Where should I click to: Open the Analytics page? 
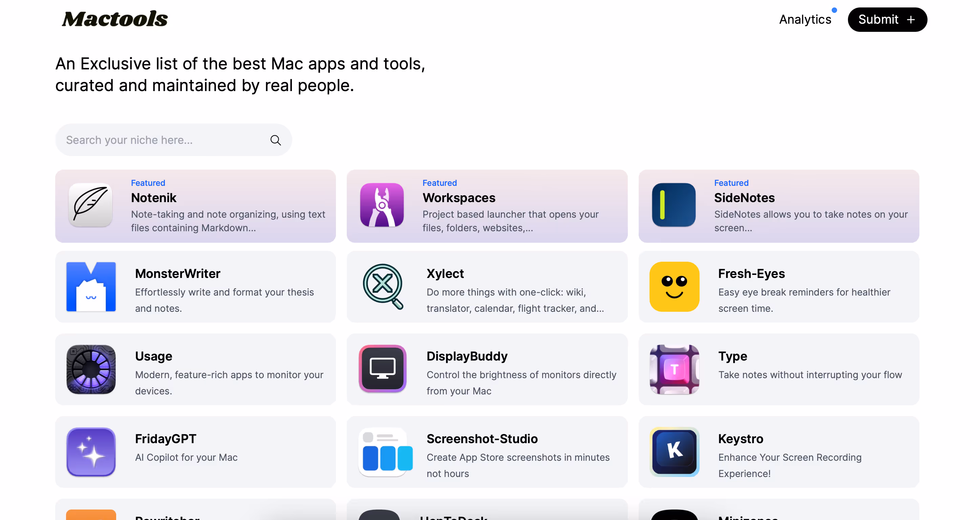coord(805,19)
